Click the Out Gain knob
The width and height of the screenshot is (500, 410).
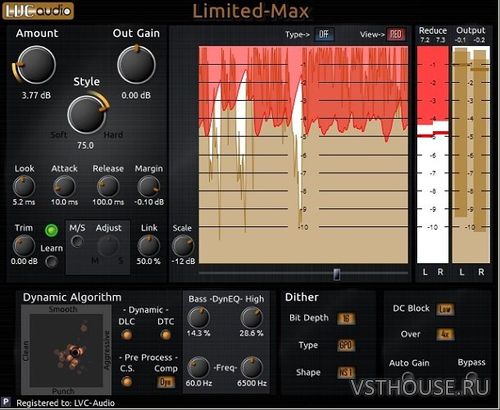136,64
